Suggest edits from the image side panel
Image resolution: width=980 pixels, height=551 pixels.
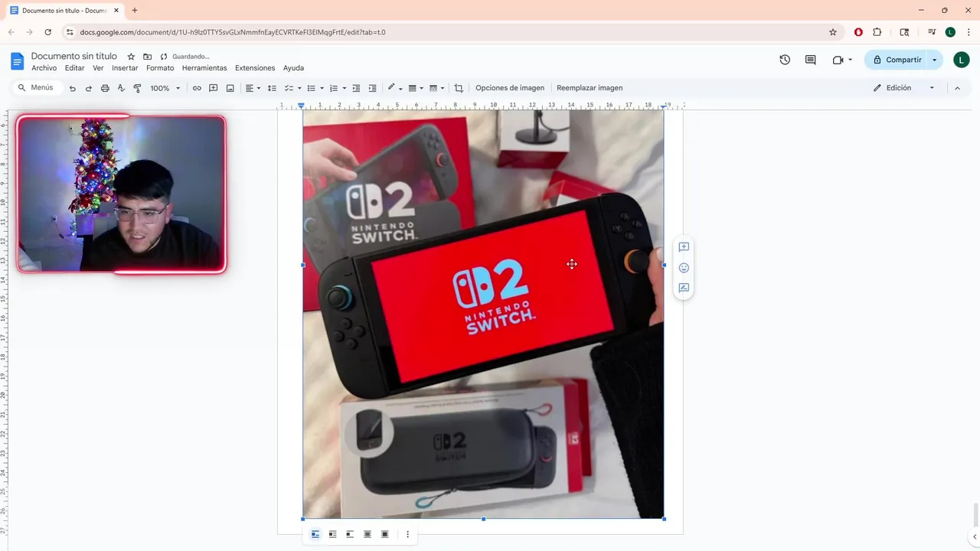click(x=684, y=289)
